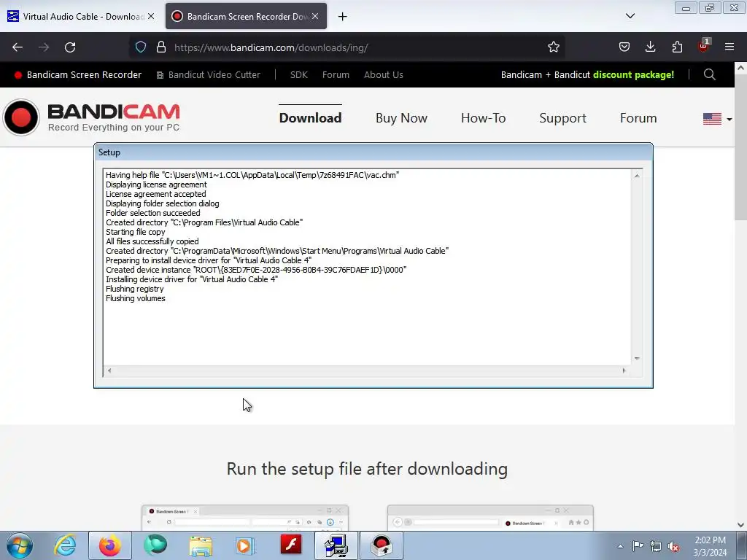Click the Firefox taskbar icon
The width and height of the screenshot is (747, 560).
point(109,545)
